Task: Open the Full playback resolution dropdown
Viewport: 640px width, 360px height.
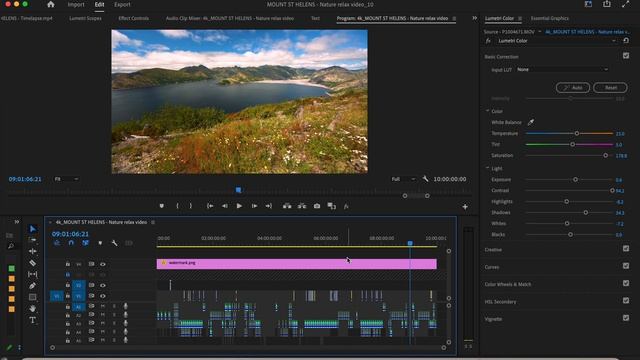Action: pyautogui.click(x=404, y=179)
